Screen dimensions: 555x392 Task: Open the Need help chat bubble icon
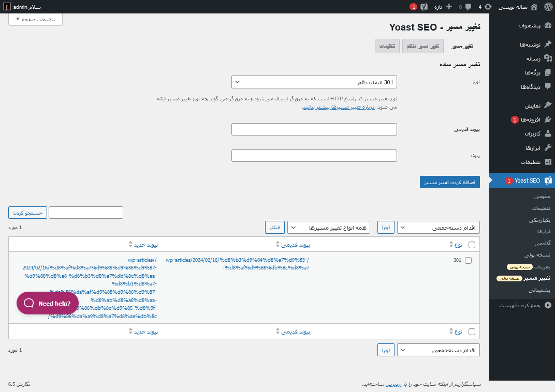click(x=28, y=303)
